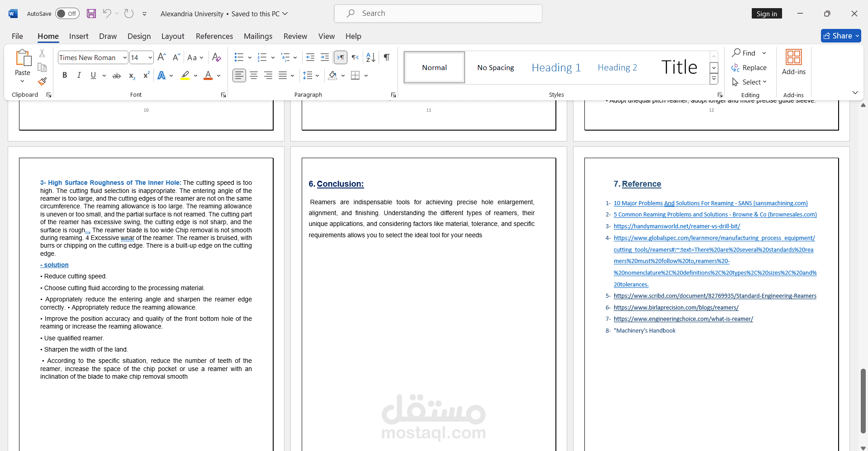Increase paragraph indent
Image resolution: width=868 pixels, height=451 pixels.
click(325, 57)
